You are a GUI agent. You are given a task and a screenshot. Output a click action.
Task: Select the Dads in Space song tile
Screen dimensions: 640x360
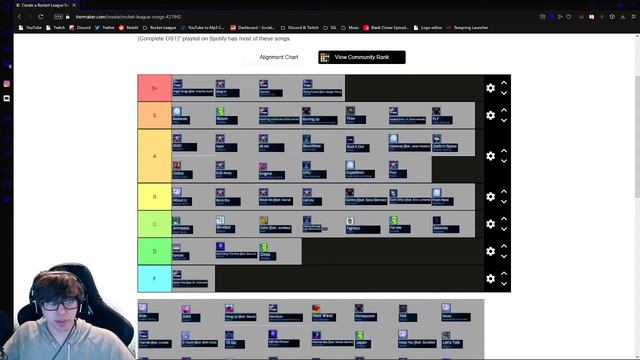[x=445, y=143]
